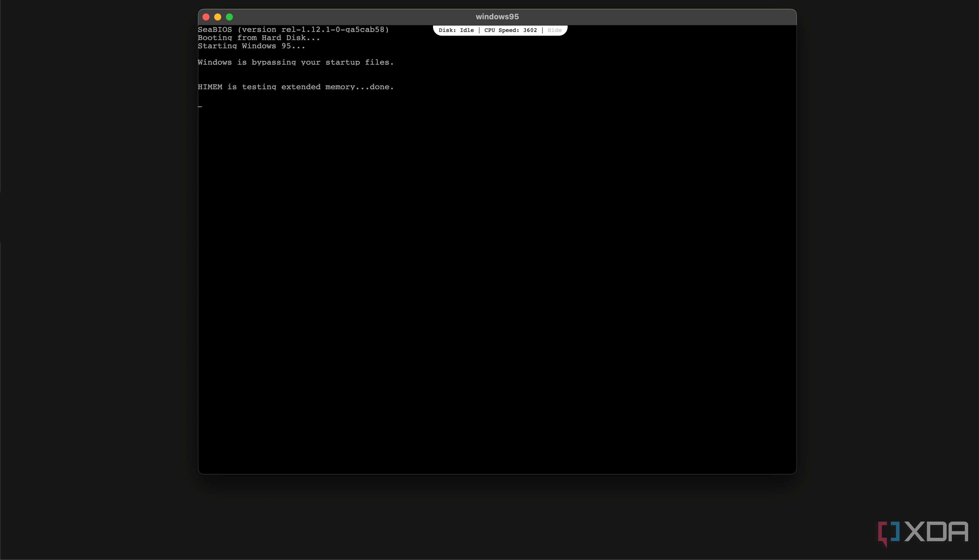This screenshot has height=560, width=979.
Task: Minimize the windows95 window using yellow button
Action: click(218, 17)
